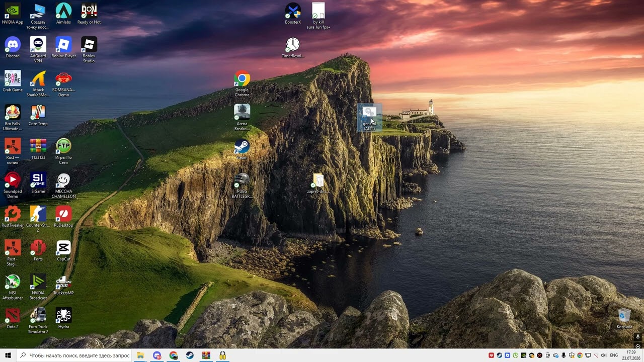This screenshot has height=362, width=644.
Task: Select the Arena Breakout shortcut
Action: click(242, 117)
